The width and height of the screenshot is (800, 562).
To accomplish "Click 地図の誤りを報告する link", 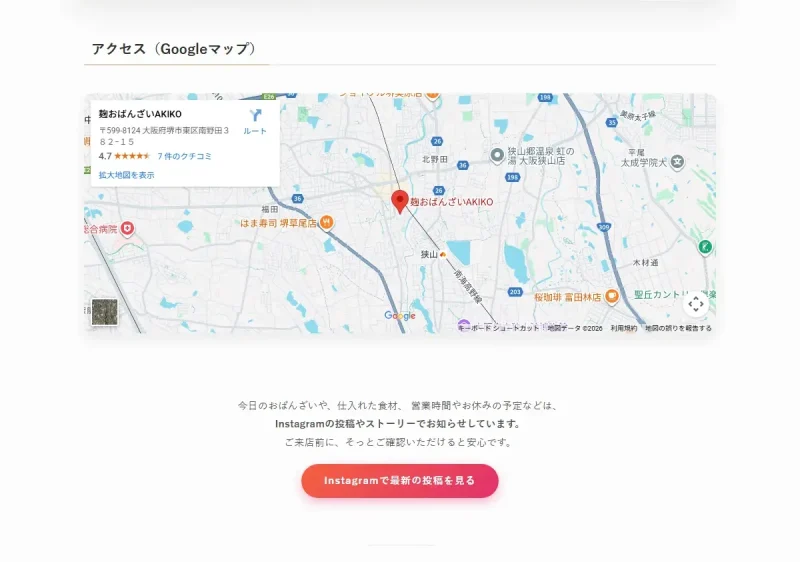I will [x=678, y=328].
